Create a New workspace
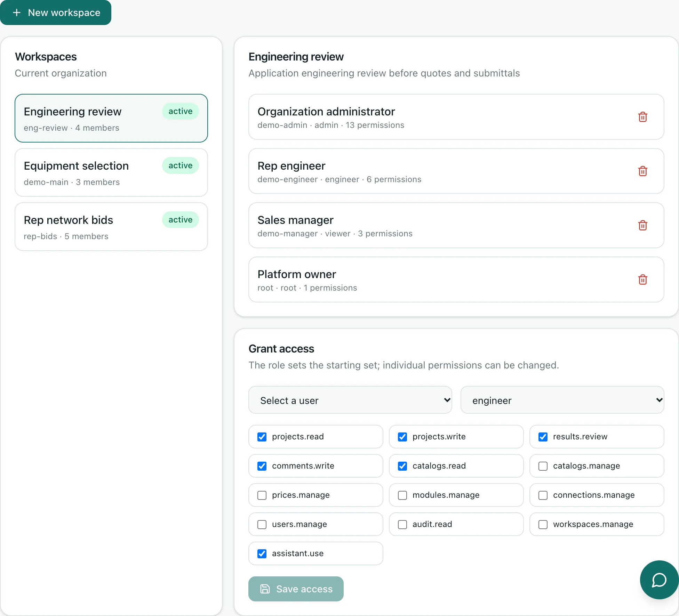679x616 pixels. pyautogui.click(x=56, y=13)
